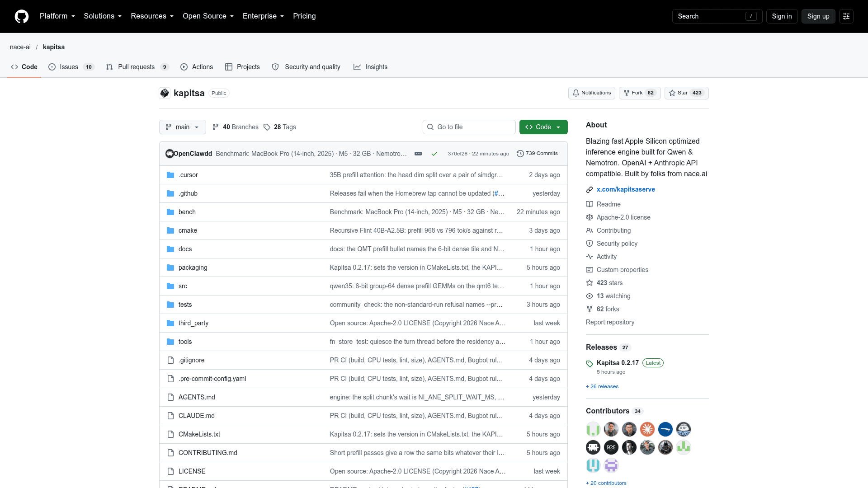
Task: Open the 13 watching link
Action: 613,296
